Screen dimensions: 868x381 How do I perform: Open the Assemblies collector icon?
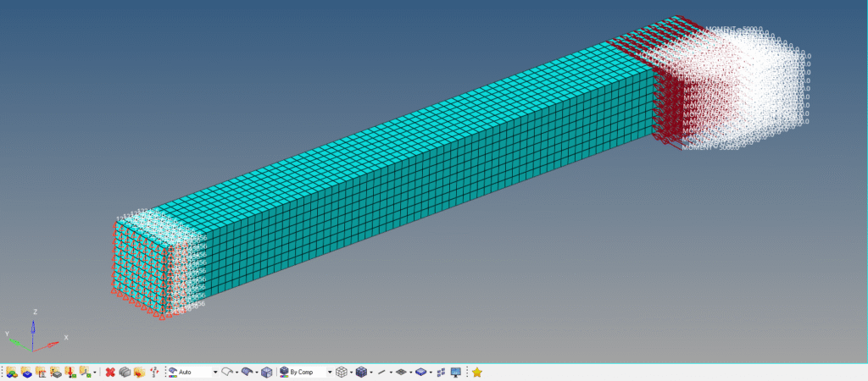tap(12, 373)
